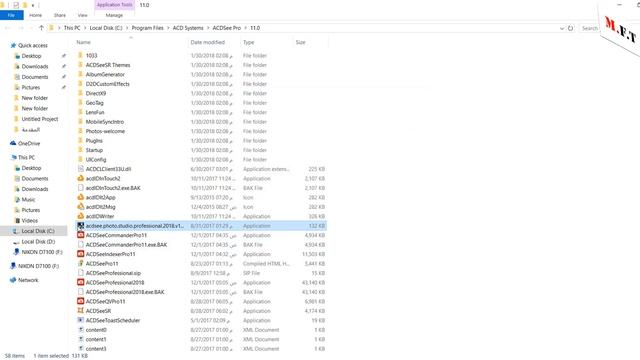Switch to the Home ribbon tab
This screenshot has width=640, height=360.
pos(36,15)
